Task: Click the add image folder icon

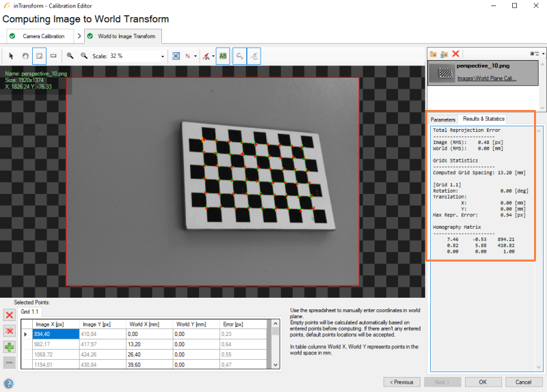Action: pyautogui.click(x=433, y=53)
